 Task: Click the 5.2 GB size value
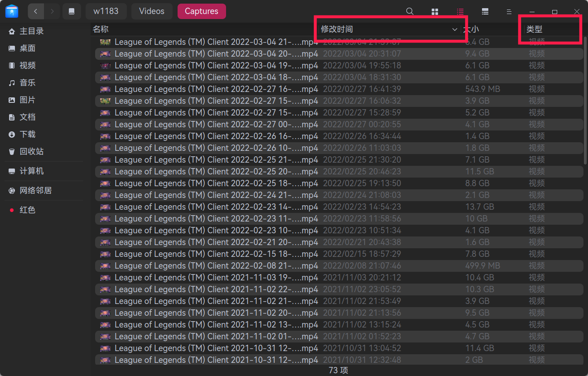[x=477, y=113]
